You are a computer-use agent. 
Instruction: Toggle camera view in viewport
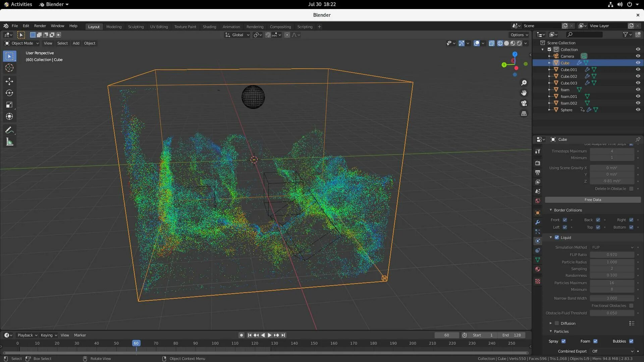click(524, 103)
